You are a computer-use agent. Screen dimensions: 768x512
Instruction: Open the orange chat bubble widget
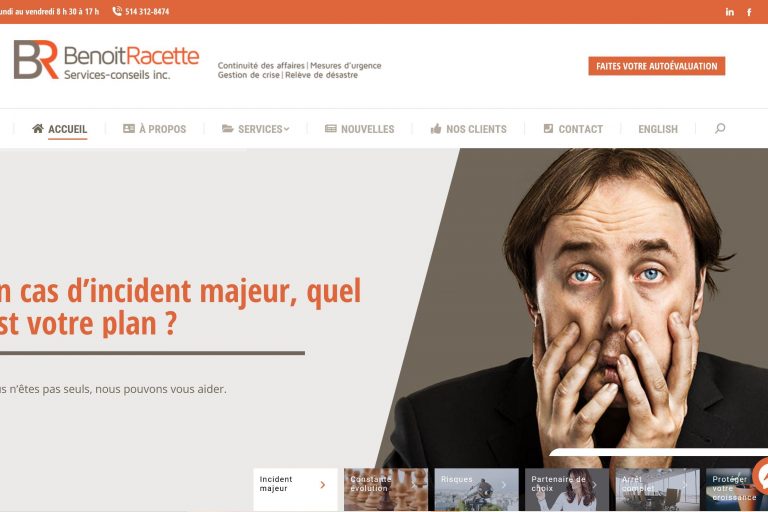762,476
